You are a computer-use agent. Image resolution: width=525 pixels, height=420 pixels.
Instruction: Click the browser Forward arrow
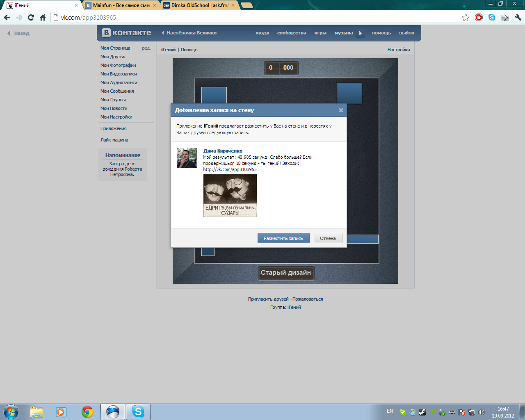(x=19, y=18)
